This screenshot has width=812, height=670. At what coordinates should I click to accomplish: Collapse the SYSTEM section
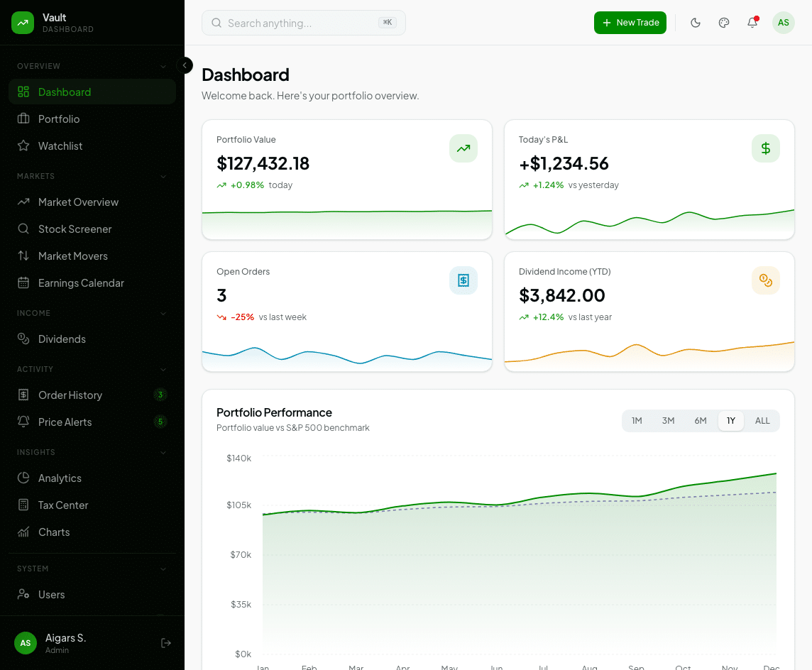click(x=164, y=569)
